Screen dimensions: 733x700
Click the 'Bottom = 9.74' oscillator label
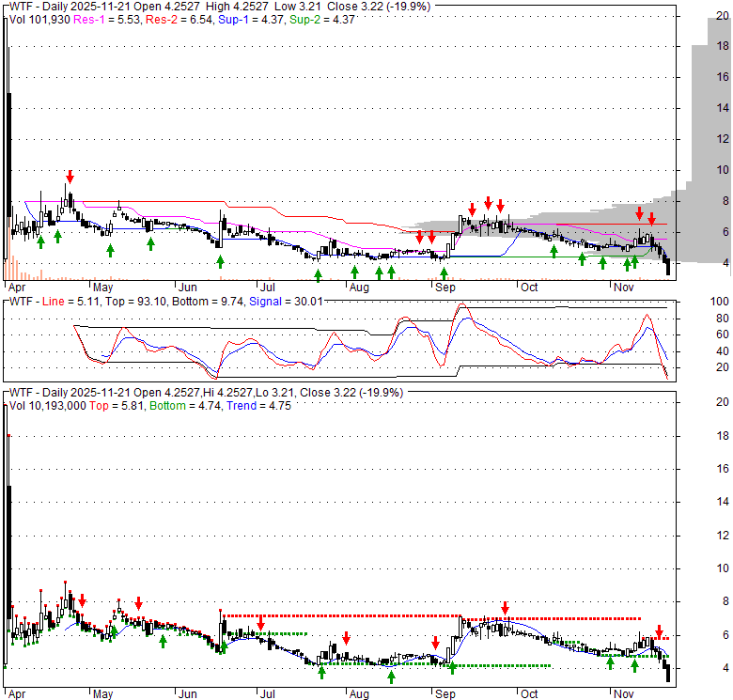pos(208,302)
